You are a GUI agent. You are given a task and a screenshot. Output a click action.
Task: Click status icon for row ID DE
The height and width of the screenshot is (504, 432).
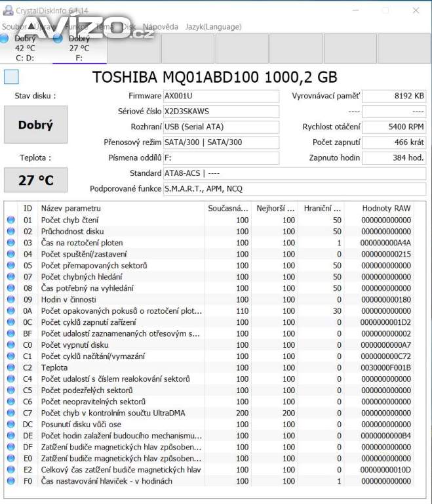click(11, 436)
